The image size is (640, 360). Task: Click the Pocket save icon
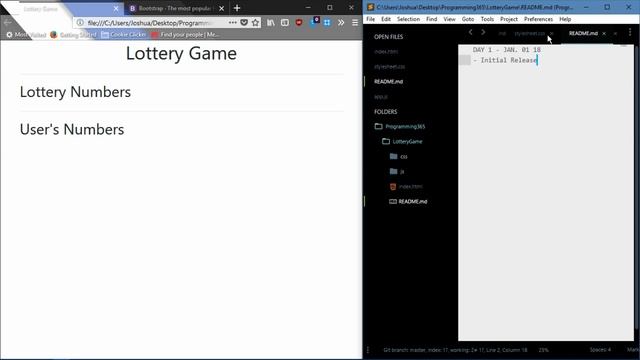(x=244, y=23)
